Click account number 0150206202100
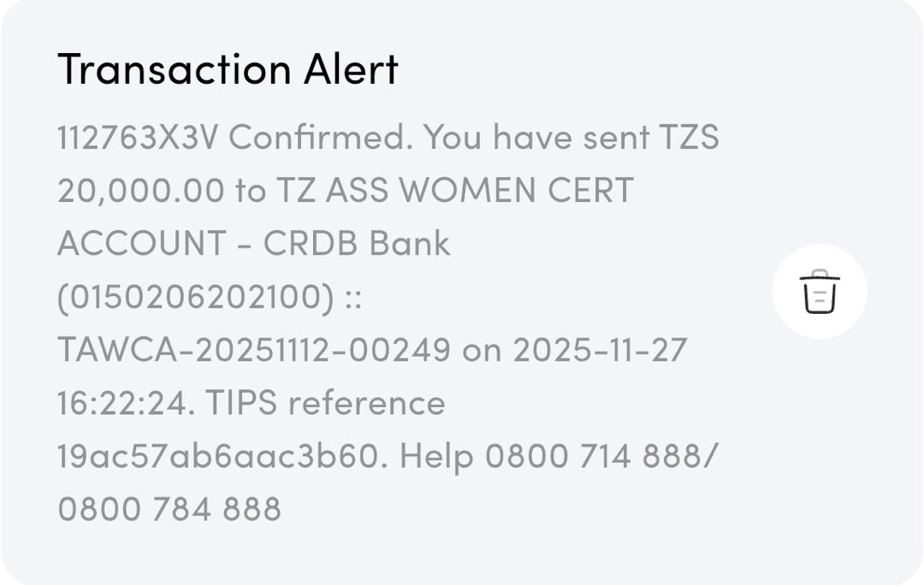The image size is (924, 585). (x=196, y=297)
